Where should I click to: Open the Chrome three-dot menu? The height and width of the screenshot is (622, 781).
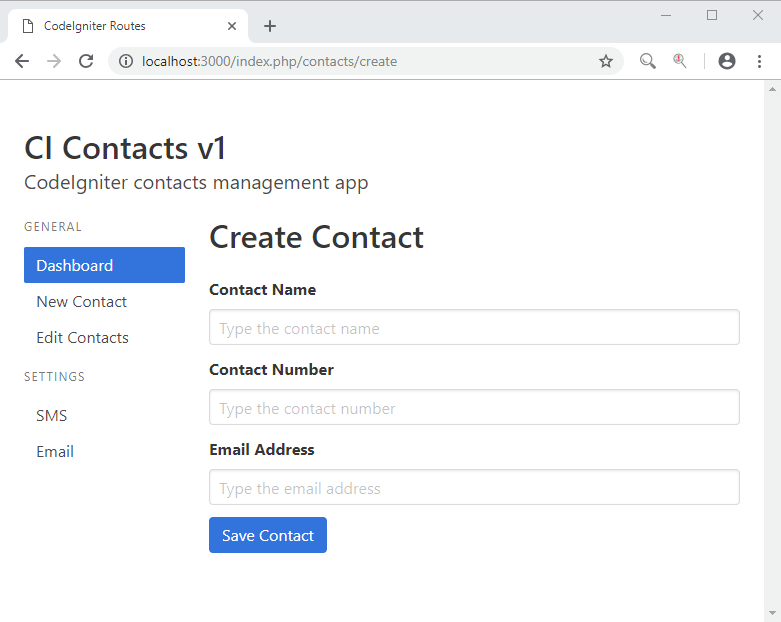pos(760,61)
